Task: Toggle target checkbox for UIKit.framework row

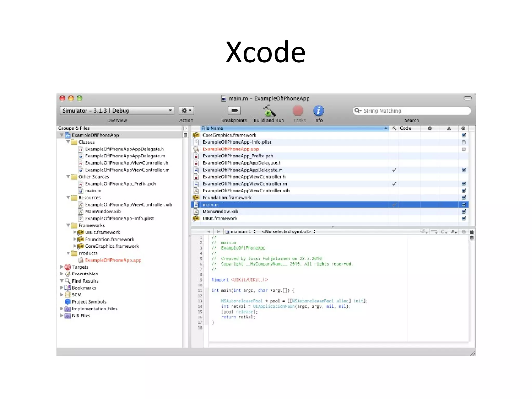Action: 464,218
